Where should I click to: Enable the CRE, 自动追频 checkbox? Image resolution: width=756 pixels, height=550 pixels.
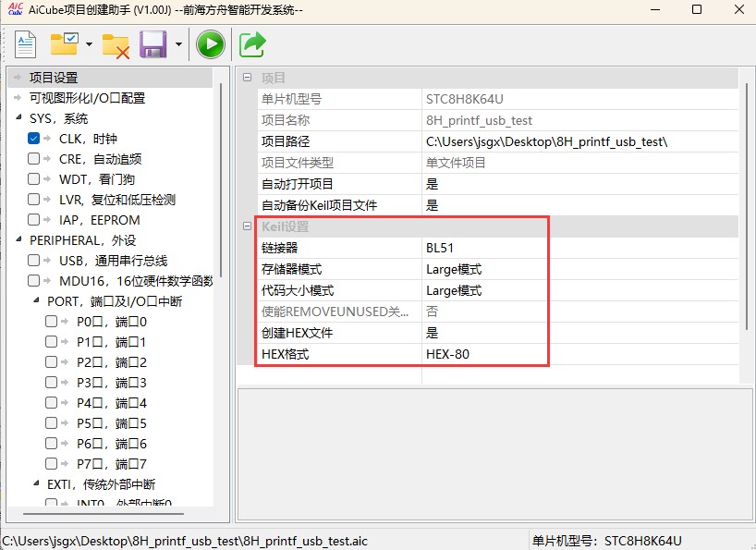[x=34, y=159]
